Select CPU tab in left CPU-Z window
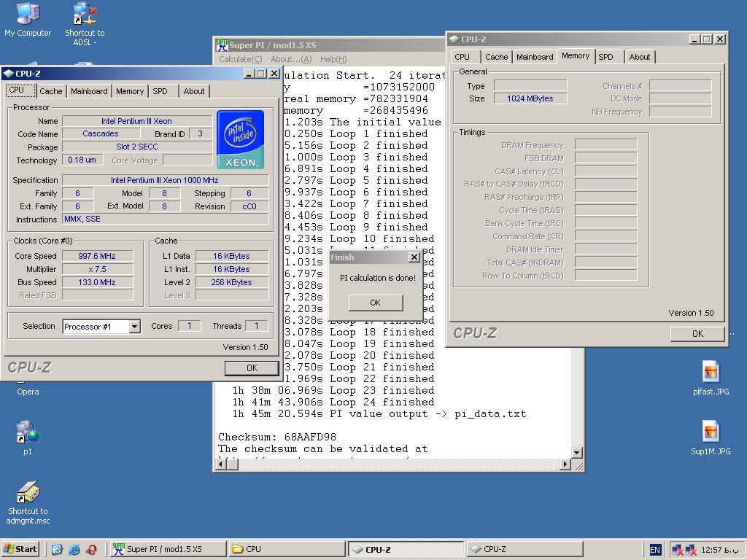Viewport: 747px width, 560px height. pyautogui.click(x=20, y=90)
